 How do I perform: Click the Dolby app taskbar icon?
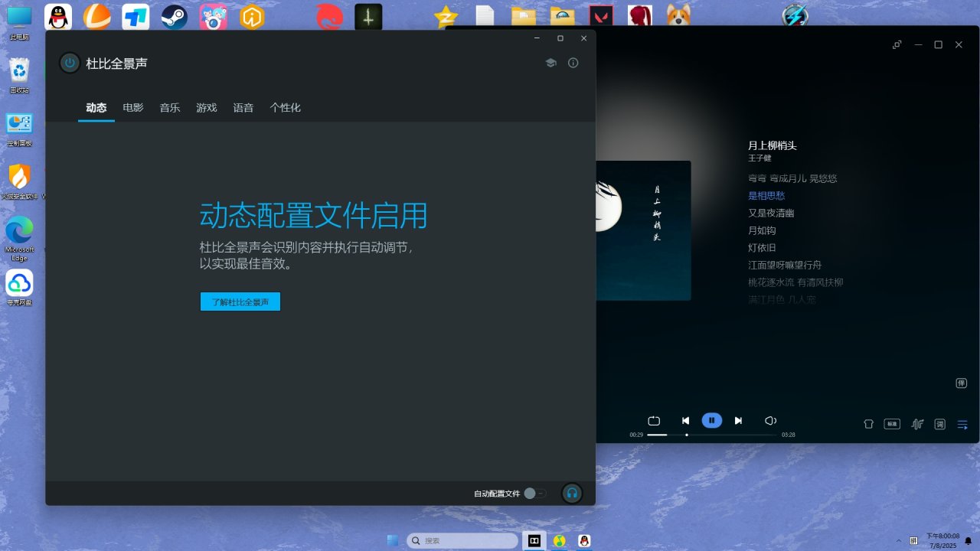534,540
